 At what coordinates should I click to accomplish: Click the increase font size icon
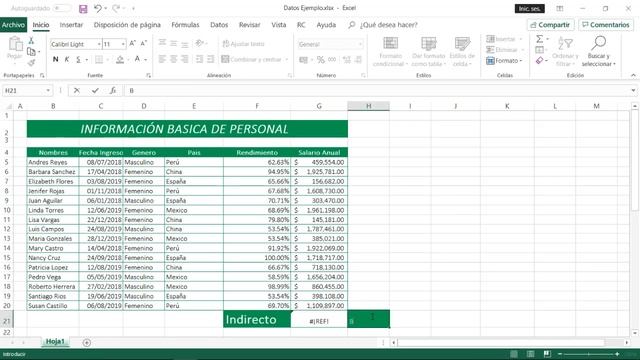pyautogui.click(x=132, y=44)
